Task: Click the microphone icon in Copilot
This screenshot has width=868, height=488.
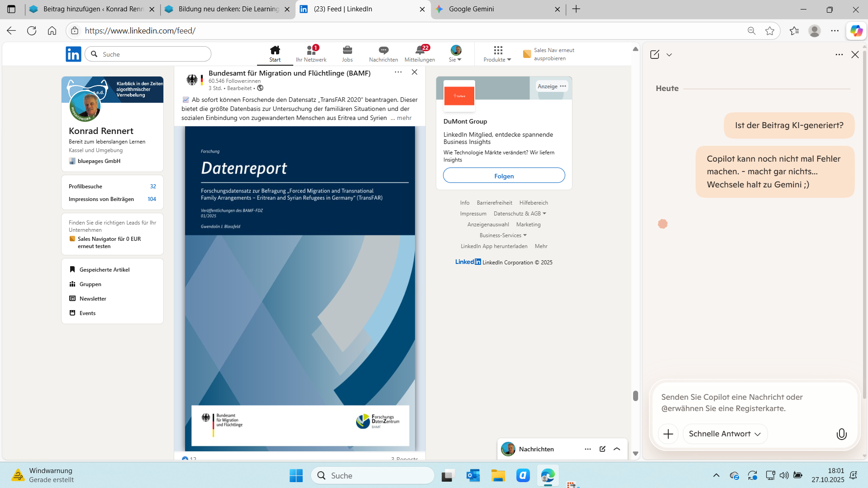Action: tap(841, 434)
